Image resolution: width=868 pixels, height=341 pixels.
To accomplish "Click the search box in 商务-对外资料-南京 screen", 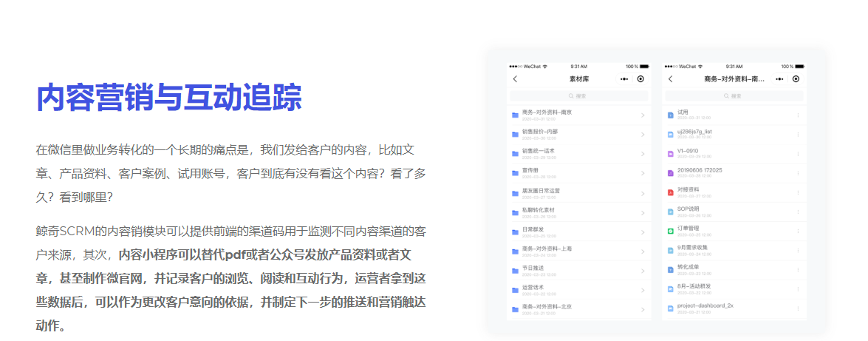I will tap(734, 96).
